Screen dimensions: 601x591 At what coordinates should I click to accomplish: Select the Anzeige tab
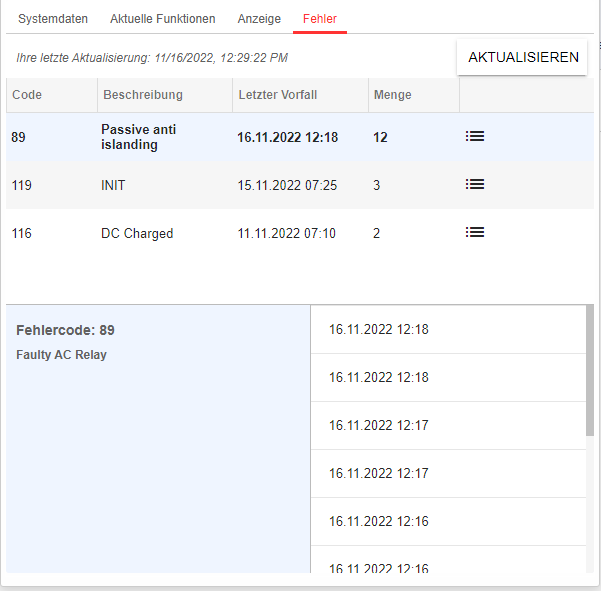point(259,19)
